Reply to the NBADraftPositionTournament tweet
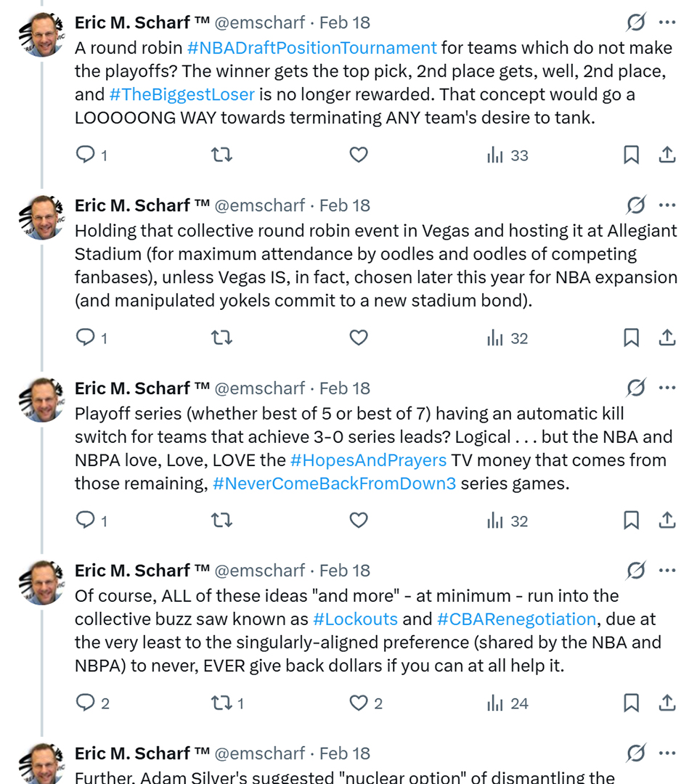 [x=86, y=155]
